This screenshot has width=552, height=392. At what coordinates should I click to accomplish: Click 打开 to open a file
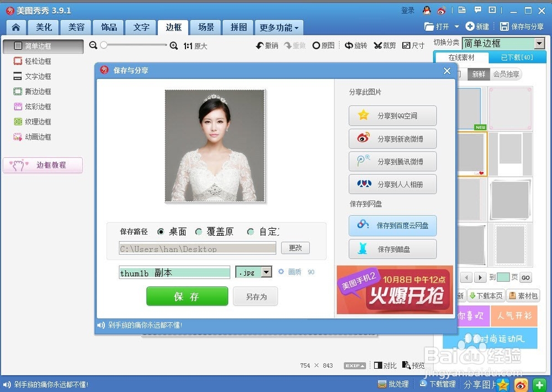(x=437, y=27)
